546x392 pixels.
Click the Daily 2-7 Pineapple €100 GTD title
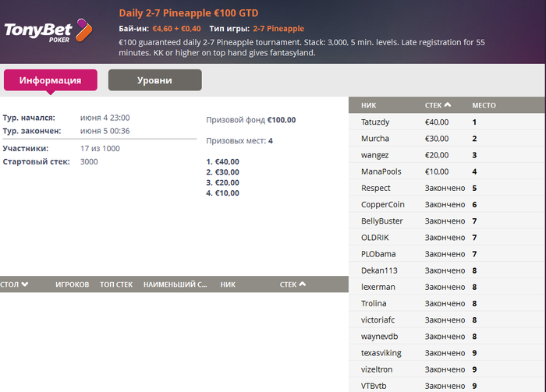click(x=189, y=13)
